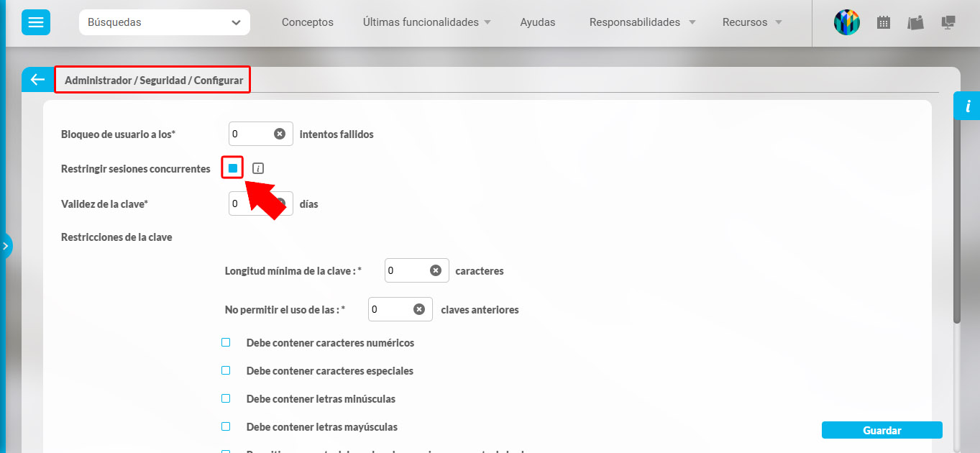Disable the Restringir sesiones concurrentes checkbox
Screen dimensions: 980x453
tap(232, 168)
